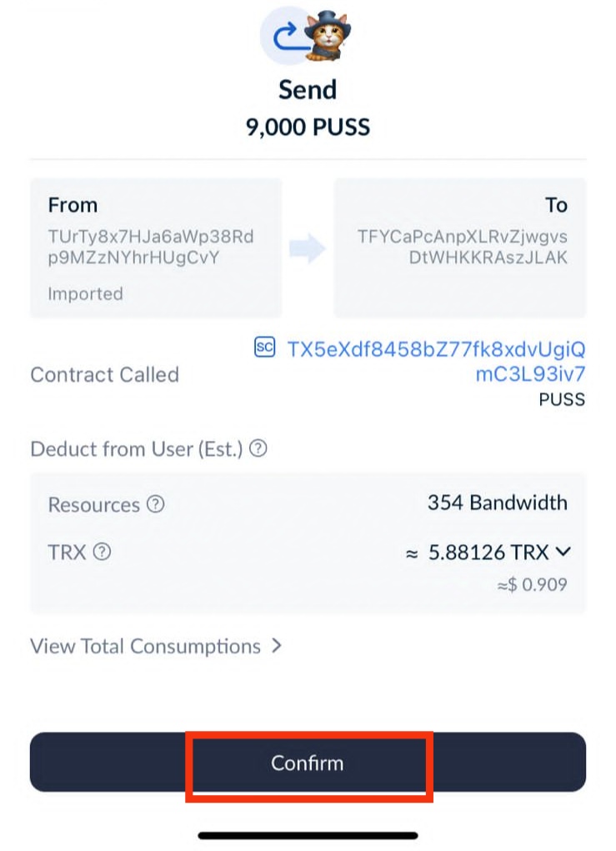
Task: Select the From address card
Action: pyautogui.click(x=156, y=248)
